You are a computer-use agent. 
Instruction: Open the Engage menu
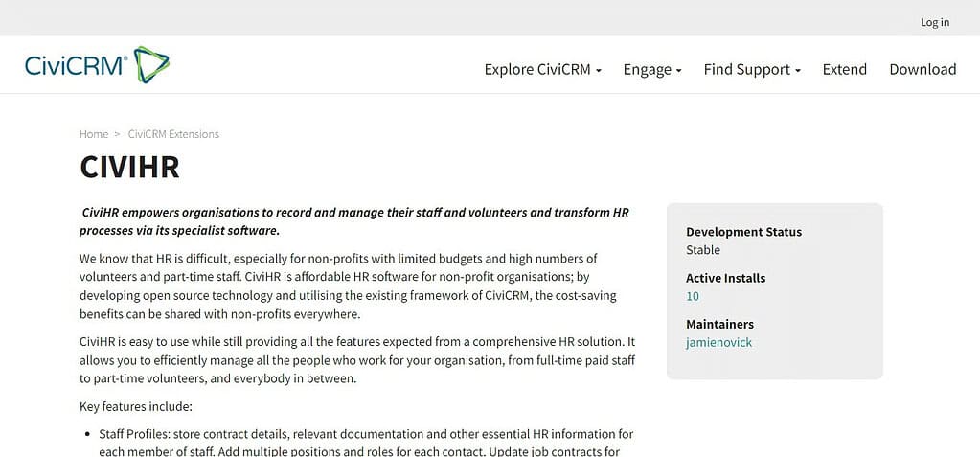651,69
